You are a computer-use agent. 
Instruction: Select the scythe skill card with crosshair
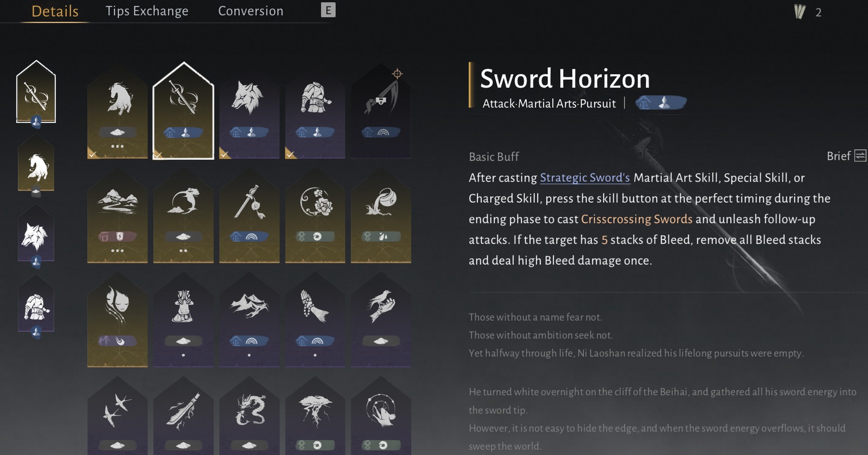381,114
